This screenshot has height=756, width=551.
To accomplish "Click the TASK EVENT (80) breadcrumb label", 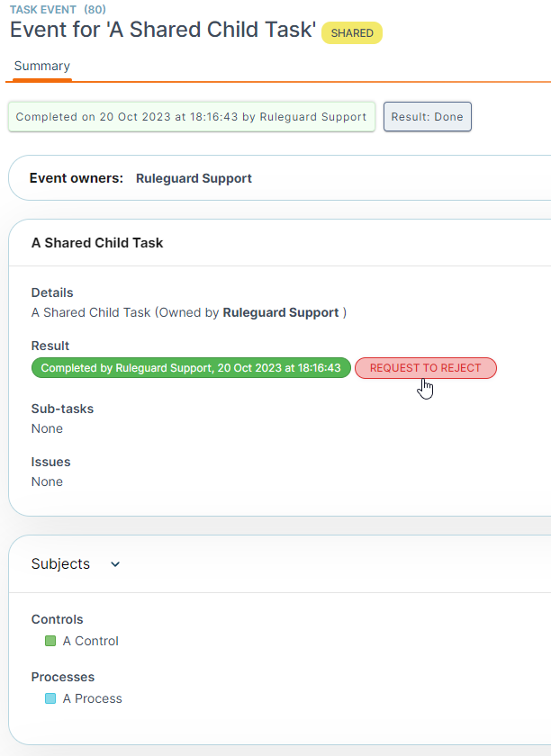I will (x=58, y=10).
